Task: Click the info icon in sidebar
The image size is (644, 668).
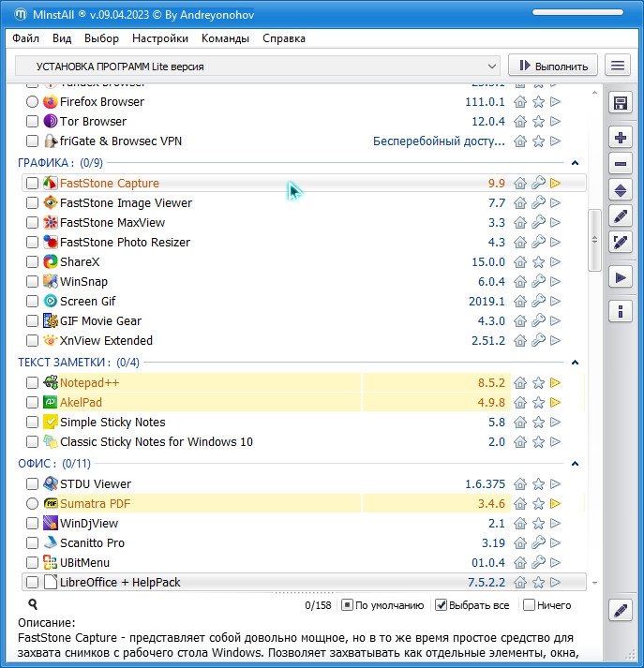Action: 621,311
